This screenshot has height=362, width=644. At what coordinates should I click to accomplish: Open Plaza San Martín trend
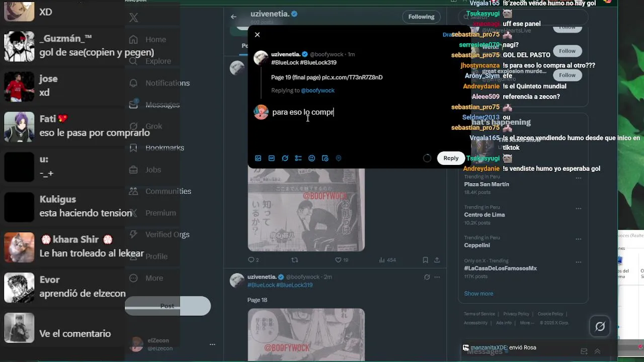point(487,185)
